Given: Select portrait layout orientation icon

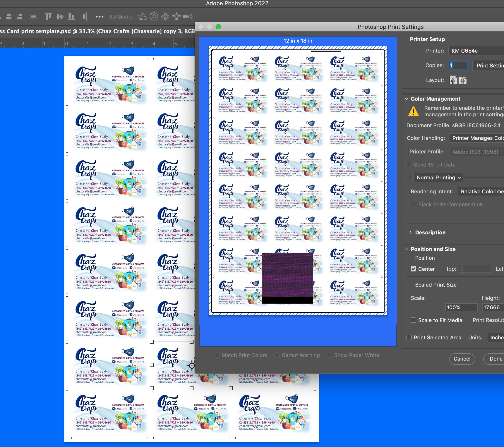Looking at the screenshot, I should point(453,80).
